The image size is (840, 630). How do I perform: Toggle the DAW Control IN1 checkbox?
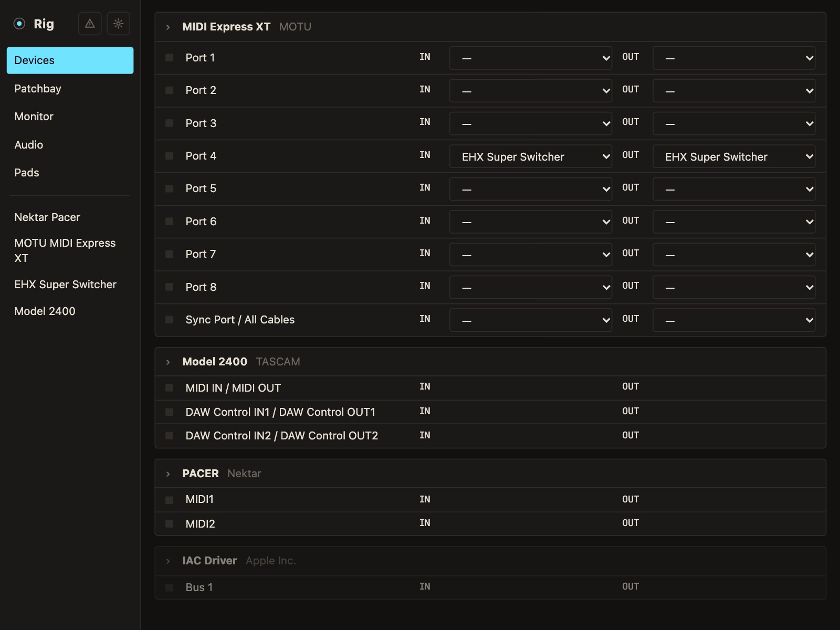tap(169, 412)
